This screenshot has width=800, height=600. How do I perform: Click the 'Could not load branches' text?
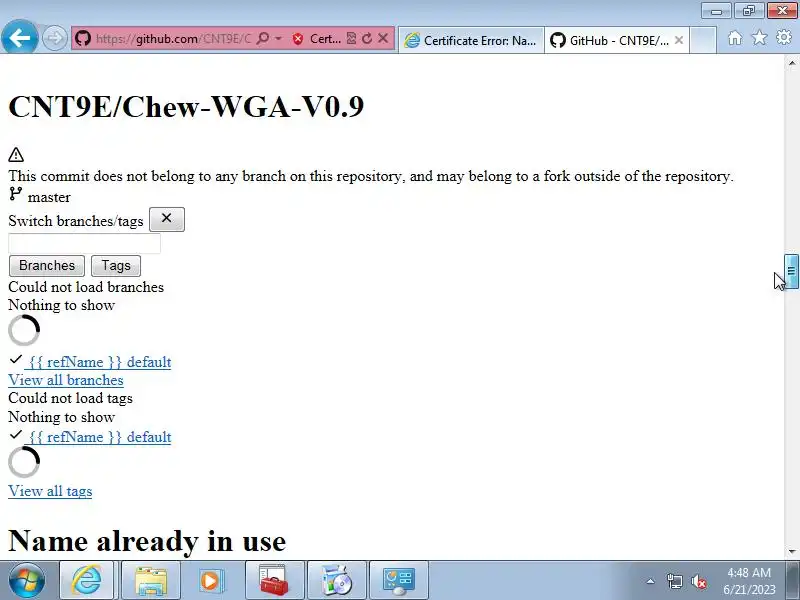tap(86, 287)
